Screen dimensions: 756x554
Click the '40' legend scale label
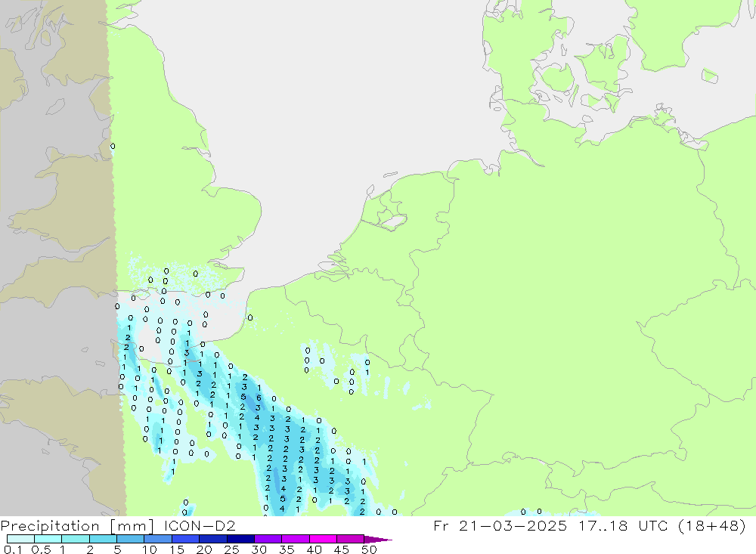(314, 549)
